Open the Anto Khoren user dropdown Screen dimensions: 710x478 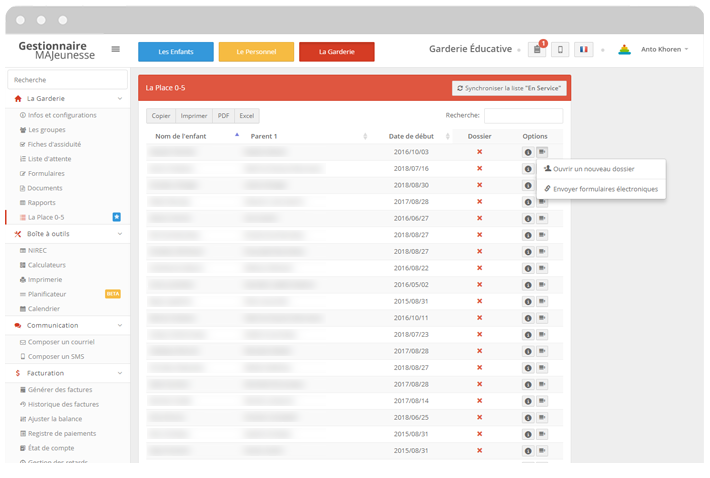[x=665, y=50]
